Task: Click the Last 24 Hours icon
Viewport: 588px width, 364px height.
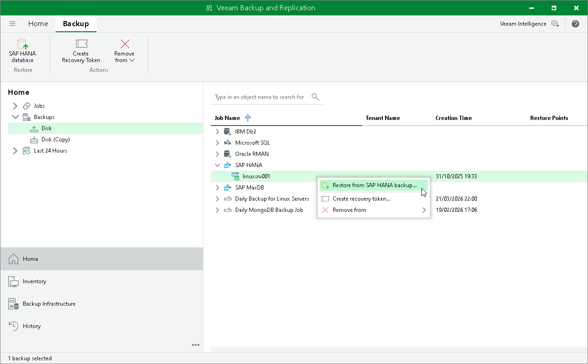Action: pyautogui.click(x=27, y=151)
